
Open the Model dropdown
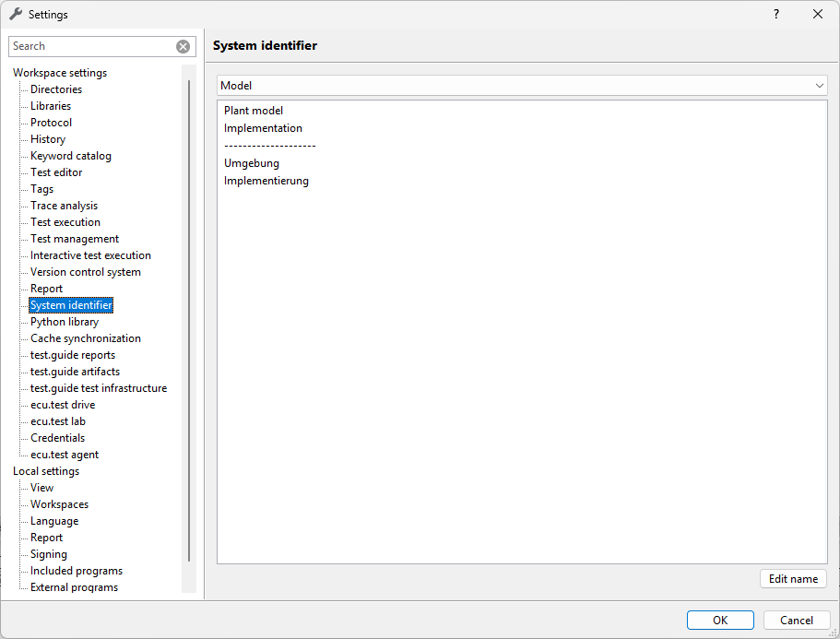[x=522, y=86]
